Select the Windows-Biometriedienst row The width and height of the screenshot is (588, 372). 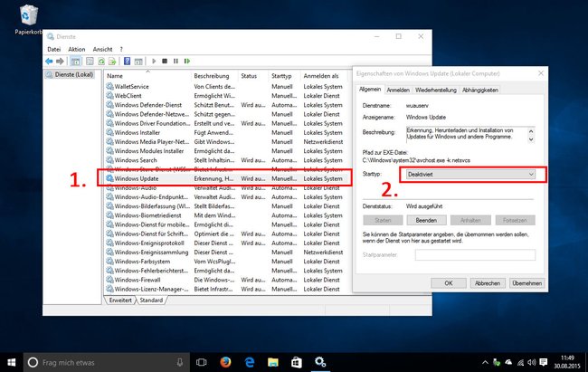click(x=224, y=215)
